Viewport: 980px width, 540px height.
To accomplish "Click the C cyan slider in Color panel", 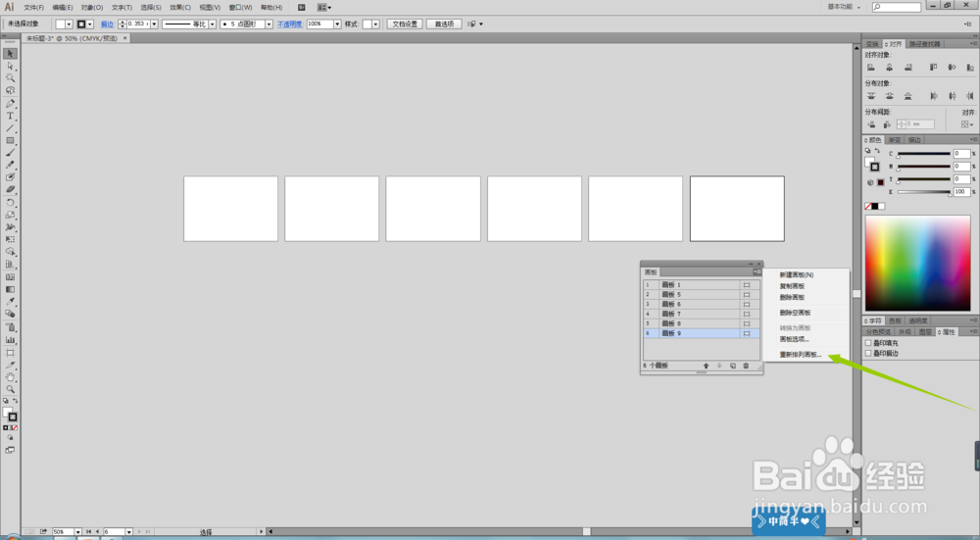I will coord(924,155).
